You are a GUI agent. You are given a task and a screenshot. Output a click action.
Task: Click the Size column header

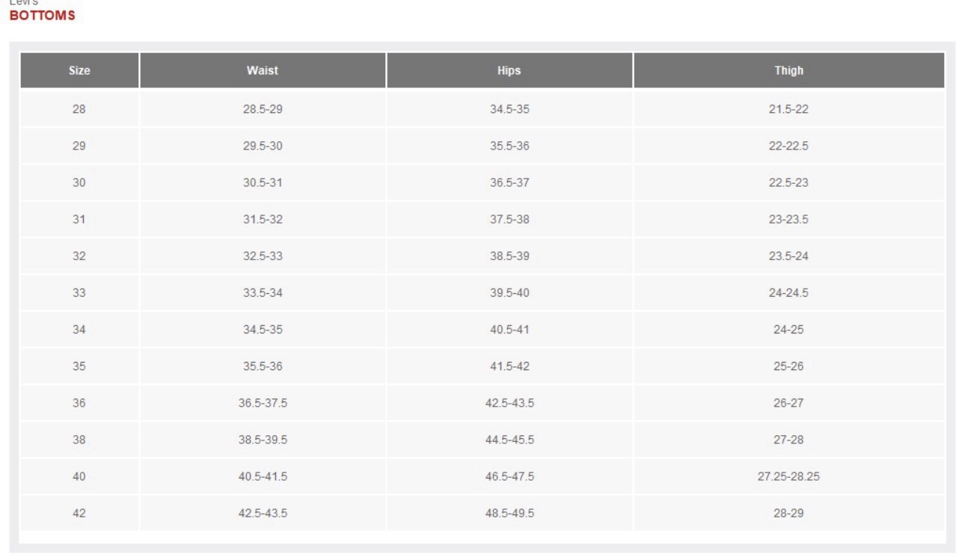(79, 70)
